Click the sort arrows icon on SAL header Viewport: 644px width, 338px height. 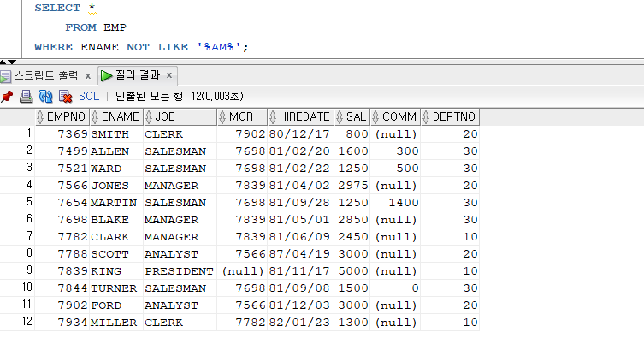coord(340,117)
